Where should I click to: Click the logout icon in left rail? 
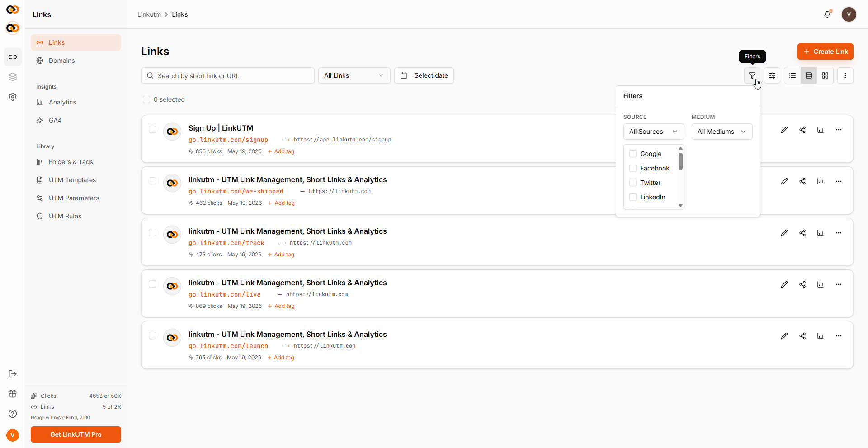tap(13, 374)
